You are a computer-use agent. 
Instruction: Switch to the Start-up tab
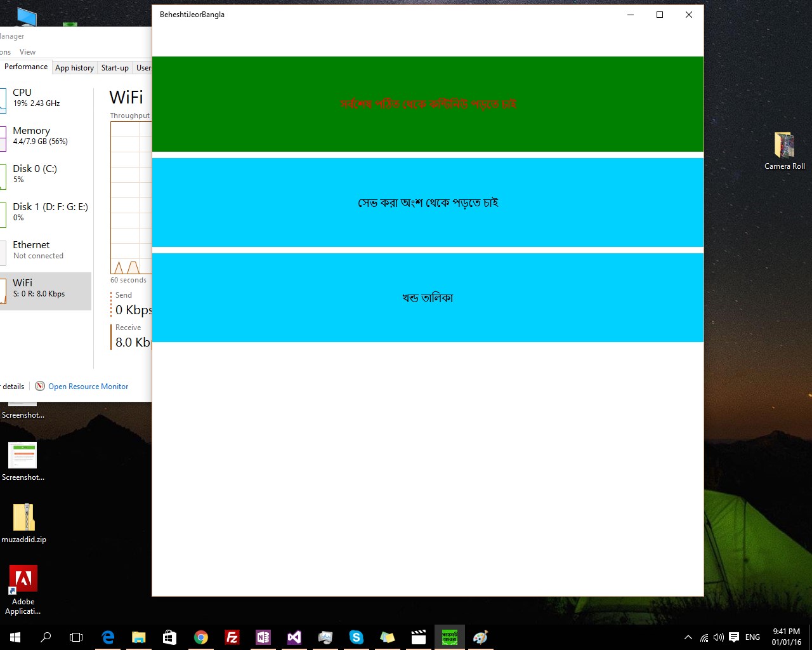(115, 68)
